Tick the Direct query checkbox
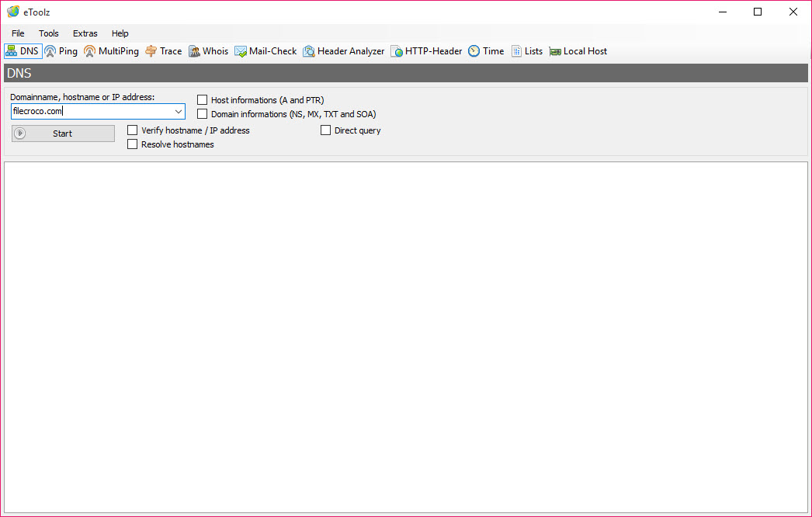 click(x=326, y=130)
